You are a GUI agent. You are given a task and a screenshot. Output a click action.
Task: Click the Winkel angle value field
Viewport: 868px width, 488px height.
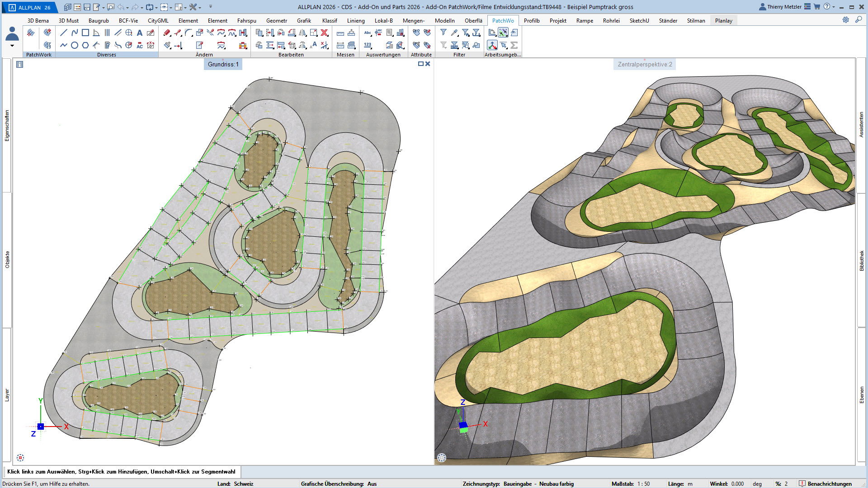[737, 483]
